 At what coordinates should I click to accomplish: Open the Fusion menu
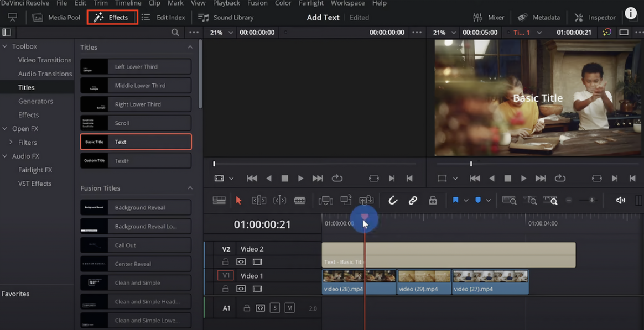(257, 3)
